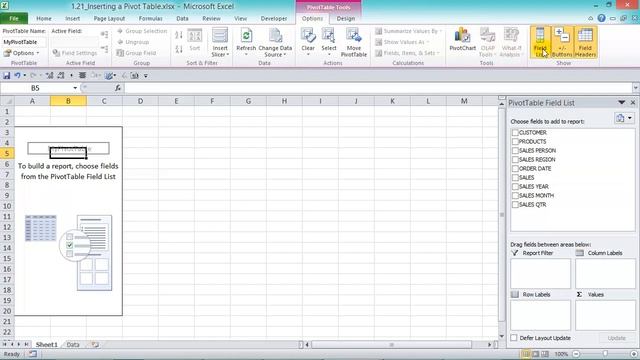
Task: Switch to the Design tab
Action: pyautogui.click(x=346, y=18)
